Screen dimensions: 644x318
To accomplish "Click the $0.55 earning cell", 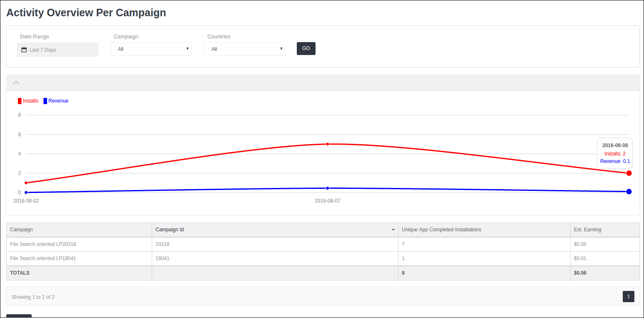I will coord(605,244).
